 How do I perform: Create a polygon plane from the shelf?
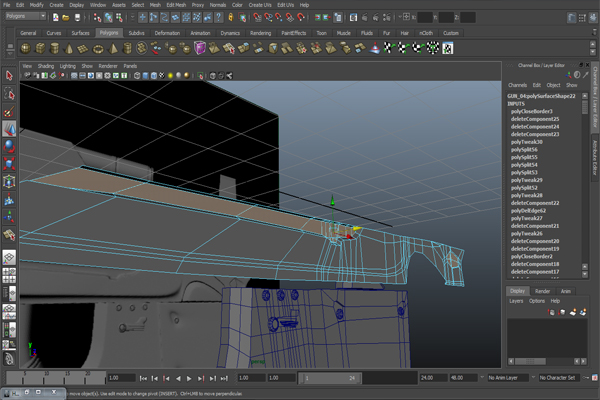(83, 49)
